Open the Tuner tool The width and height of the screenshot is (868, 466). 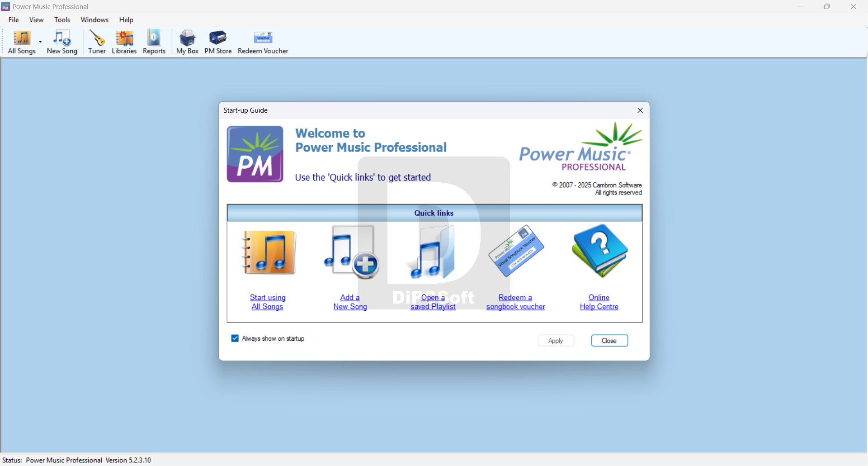click(97, 42)
